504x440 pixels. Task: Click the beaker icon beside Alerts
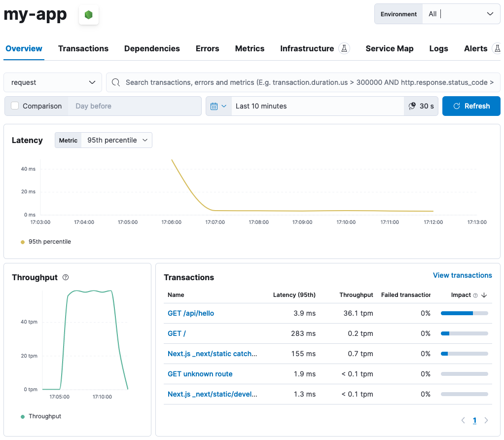point(497,48)
